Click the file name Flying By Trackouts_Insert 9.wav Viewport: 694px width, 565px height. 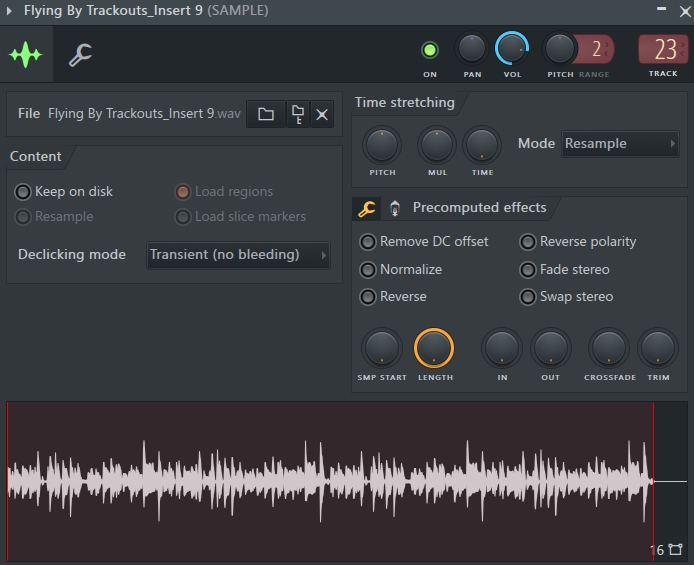[x=144, y=114]
